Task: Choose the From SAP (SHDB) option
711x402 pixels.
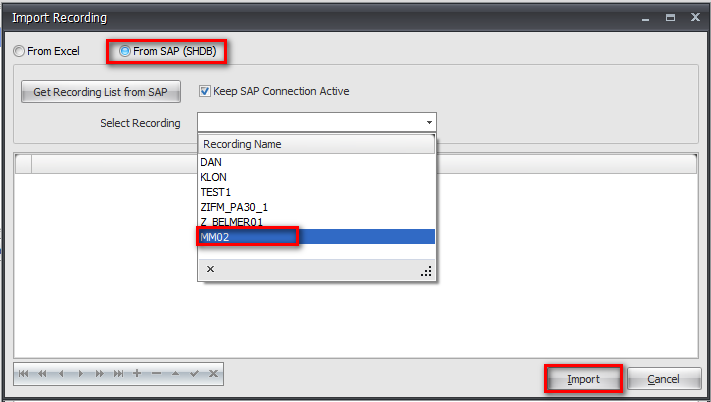Action: coord(126,51)
